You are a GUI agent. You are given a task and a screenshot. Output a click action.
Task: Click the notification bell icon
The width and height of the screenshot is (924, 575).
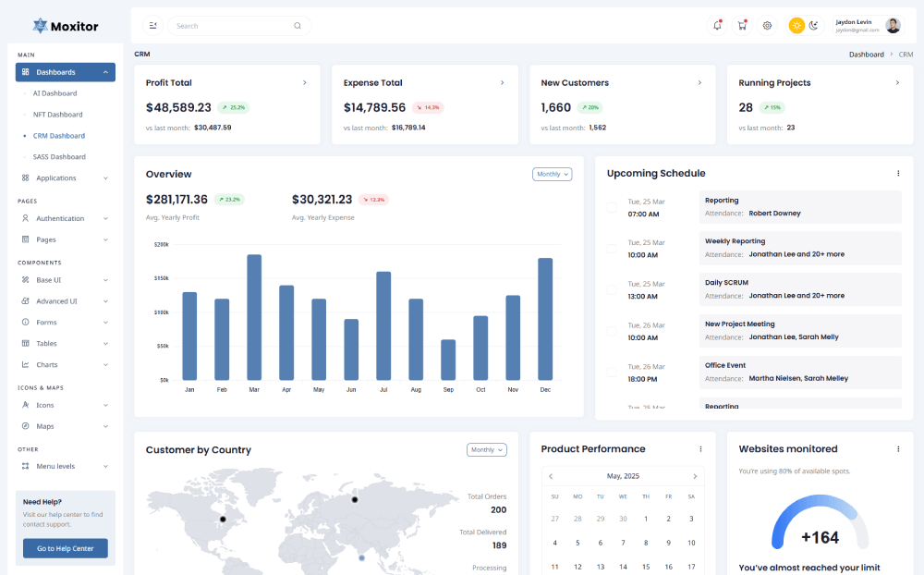718,26
